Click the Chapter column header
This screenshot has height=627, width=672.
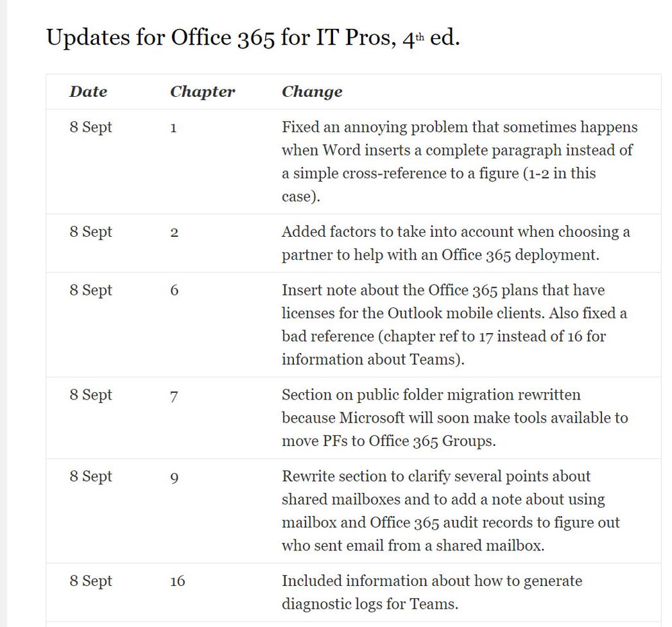(202, 91)
